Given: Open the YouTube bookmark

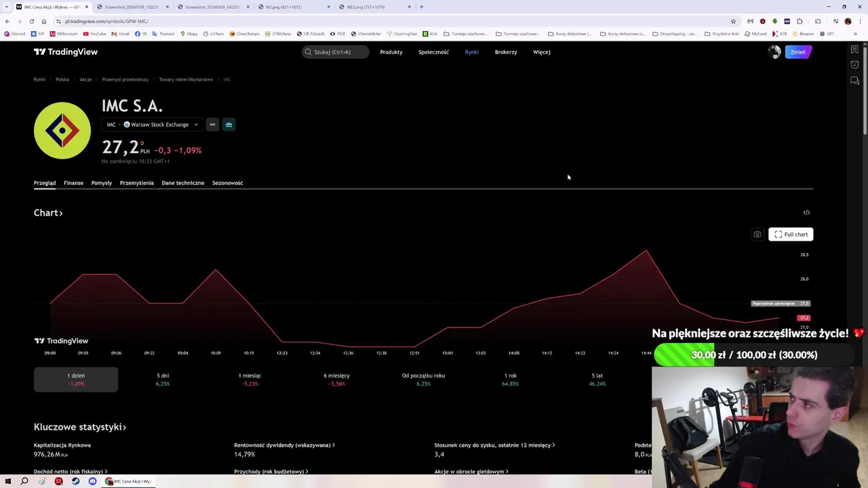Looking at the screenshot, I should click(x=94, y=33).
